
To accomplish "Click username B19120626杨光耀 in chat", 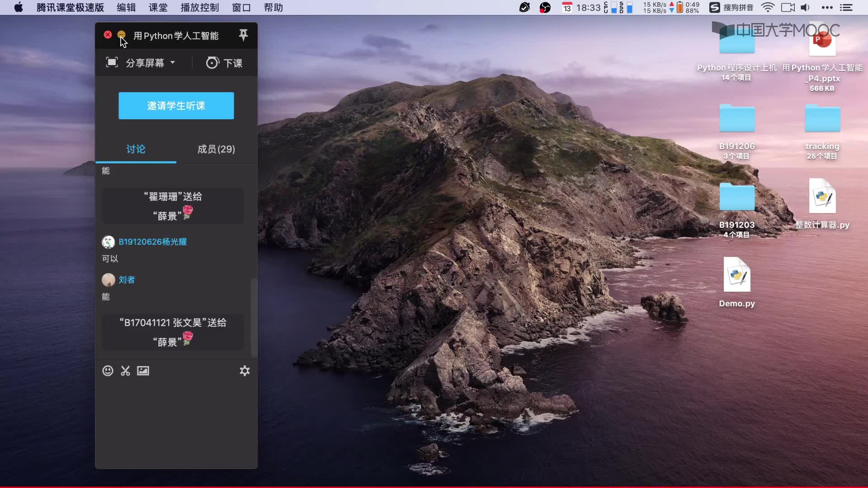I will (x=152, y=242).
